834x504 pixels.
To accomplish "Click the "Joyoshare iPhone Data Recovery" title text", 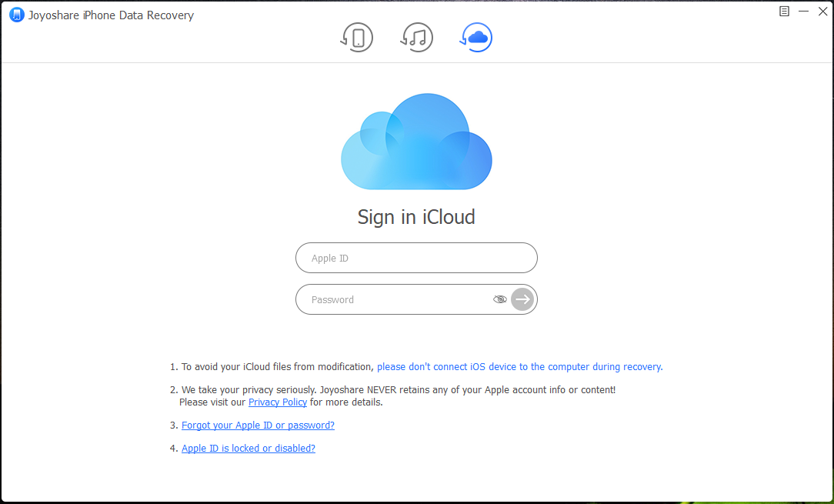I will 112,15.
